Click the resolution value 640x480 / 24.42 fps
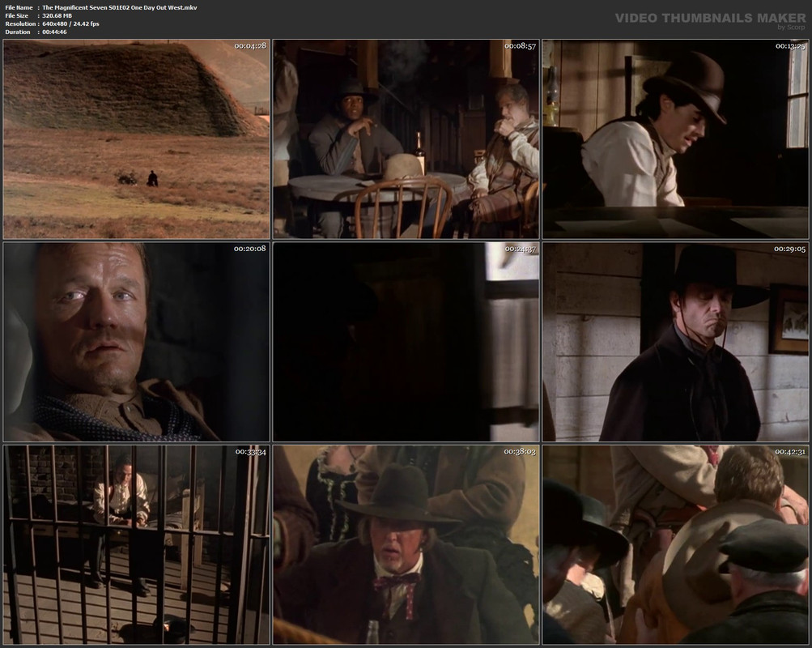 coord(70,23)
